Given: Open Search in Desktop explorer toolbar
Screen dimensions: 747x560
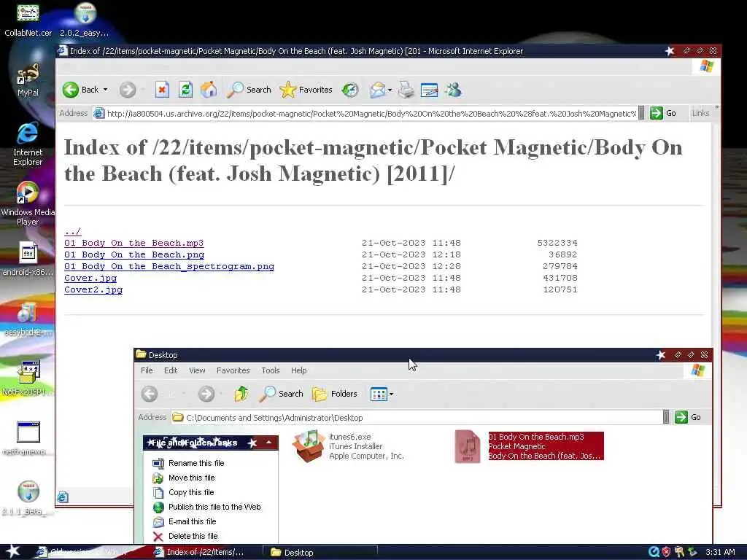Looking at the screenshot, I should tap(281, 394).
